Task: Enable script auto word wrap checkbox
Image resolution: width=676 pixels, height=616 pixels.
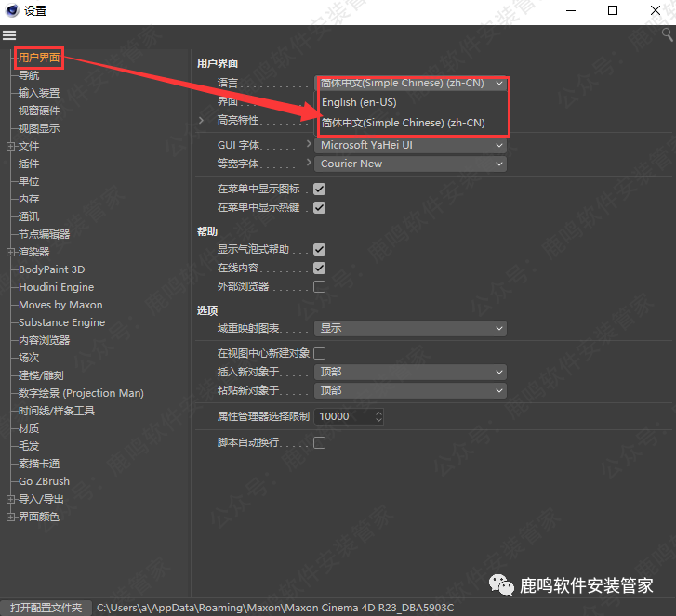Action: tap(319, 443)
